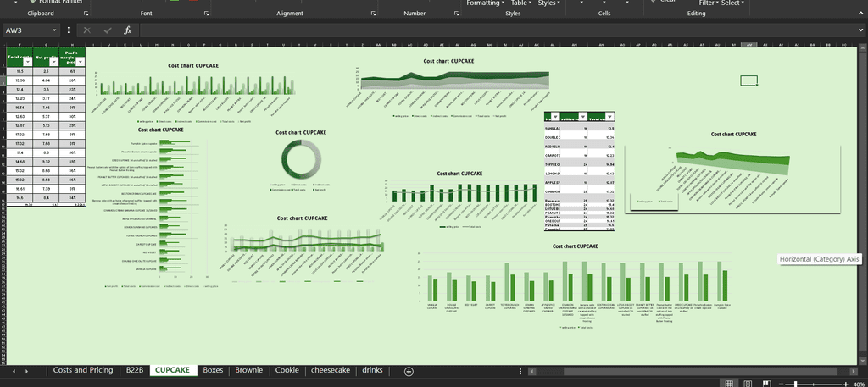Click the sheet tab bar split handle
The image size is (868, 387).
tap(520, 372)
